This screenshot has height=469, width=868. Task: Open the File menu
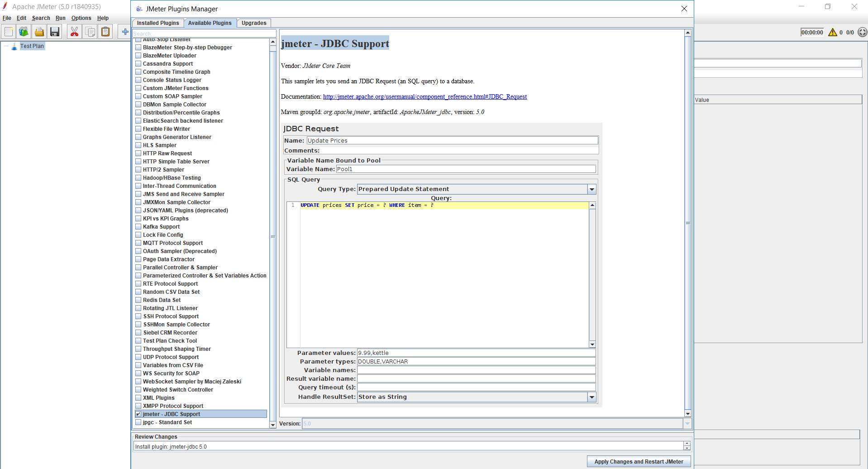7,18
